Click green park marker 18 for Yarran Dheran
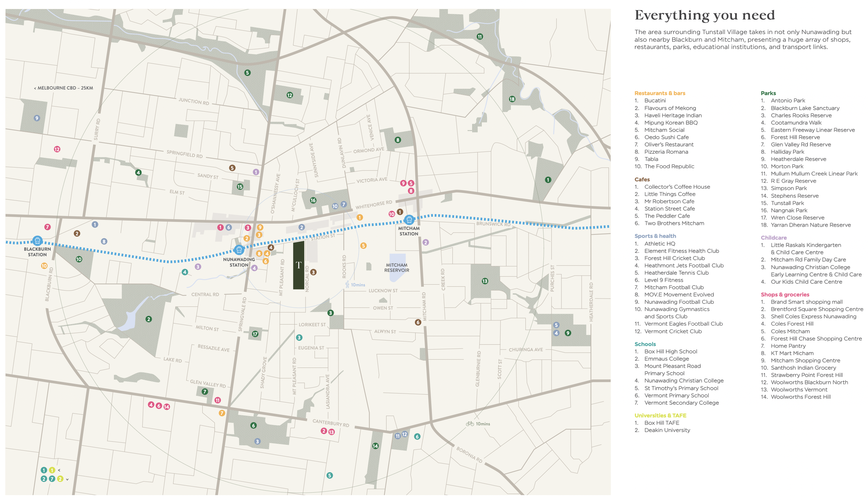The width and height of the screenshot is (868, 500). point(511,99)
